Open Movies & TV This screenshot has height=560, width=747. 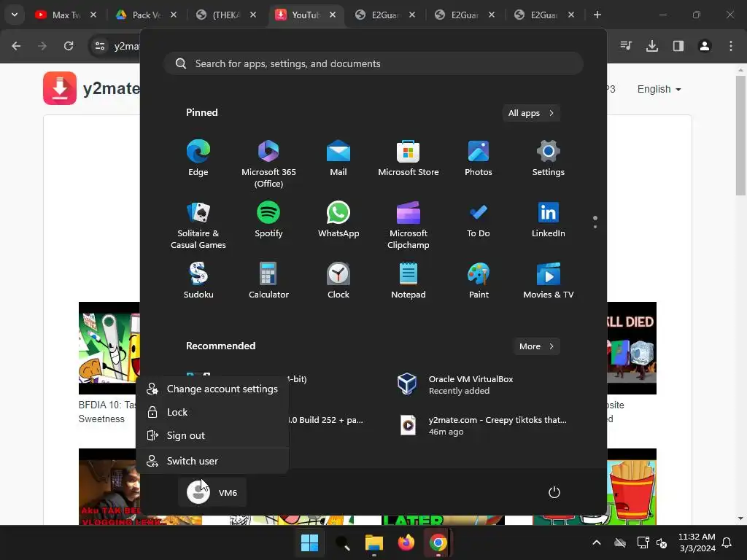(x=549, y=281)
